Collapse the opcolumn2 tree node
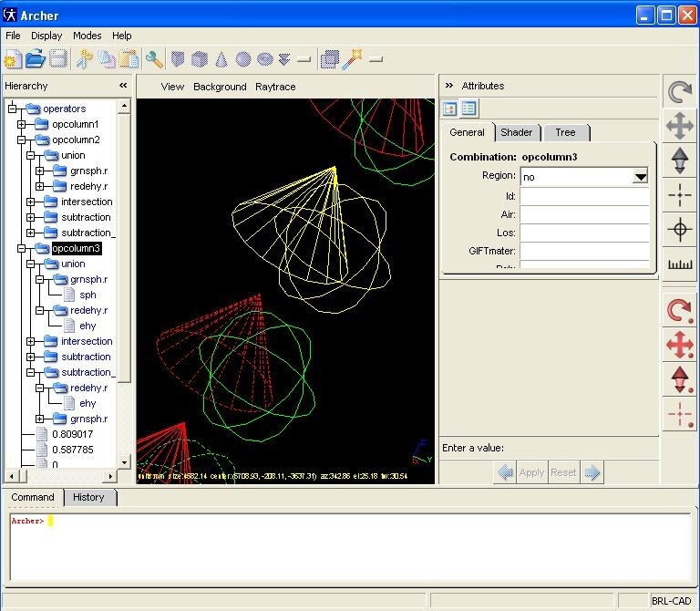Viewport: 700px width, 611px height. tap(22, 140)
